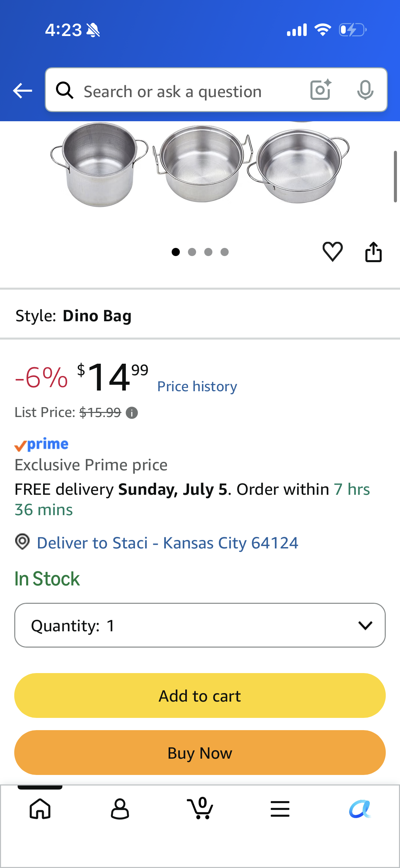Click the Quantity dropdown chevron
The height and width of the screenshot is (868, 400).
(365, 625)
